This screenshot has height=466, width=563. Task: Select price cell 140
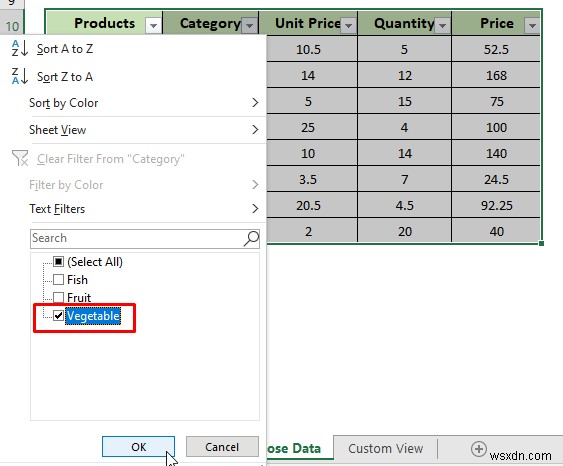click(496, 153)
